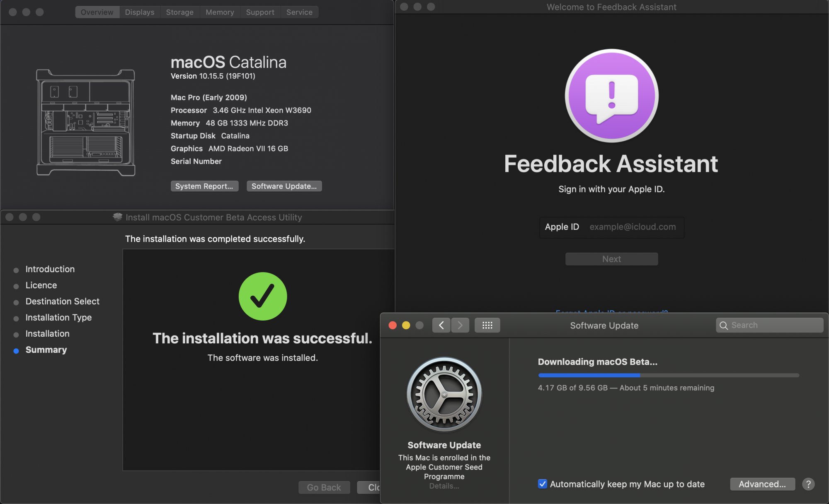Viewport: 829px width, 504px height.
Task: Show all preferences grid icon
Action: click(487, 326)
